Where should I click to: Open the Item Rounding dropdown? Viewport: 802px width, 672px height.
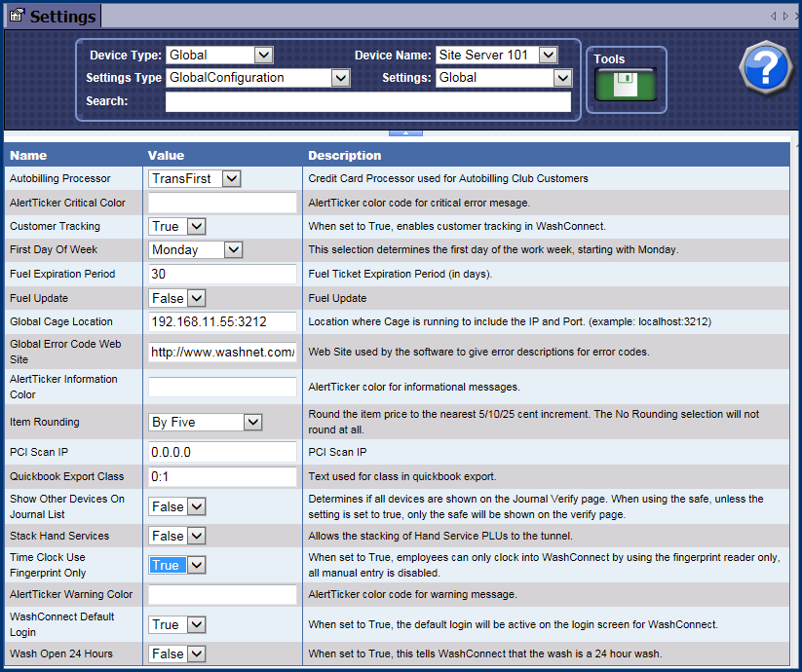coord(206,423)
